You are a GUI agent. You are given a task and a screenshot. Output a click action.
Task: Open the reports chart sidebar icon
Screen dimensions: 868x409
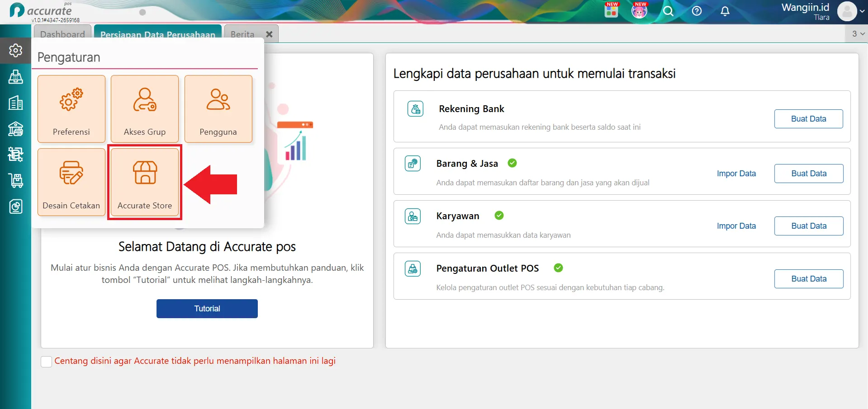15,207
